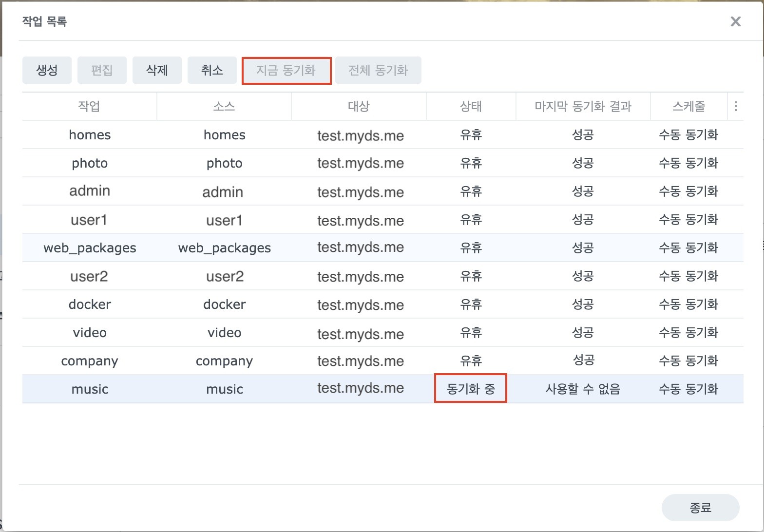Sort by 상태 column header
Viewport: 764px width, 532px height.
(471, 106)
